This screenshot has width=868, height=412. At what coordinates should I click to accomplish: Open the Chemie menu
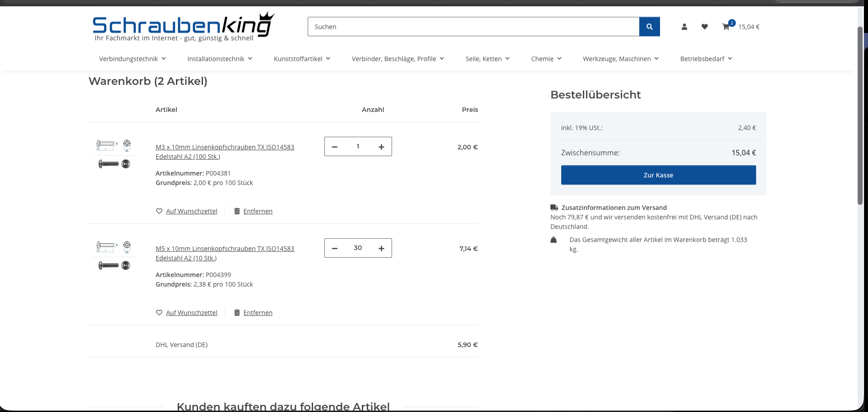coord(546,59)
